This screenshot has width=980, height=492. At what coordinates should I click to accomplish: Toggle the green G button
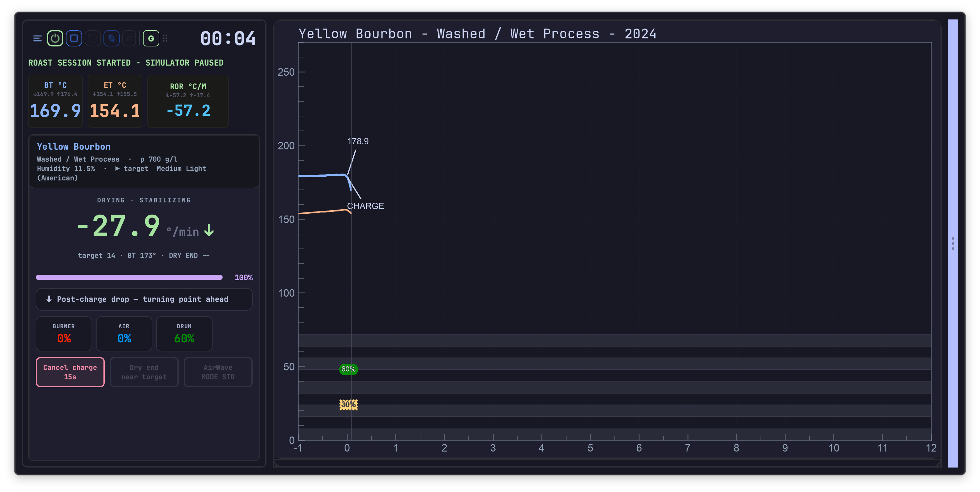pyautogui.click(x=151, y=39)
